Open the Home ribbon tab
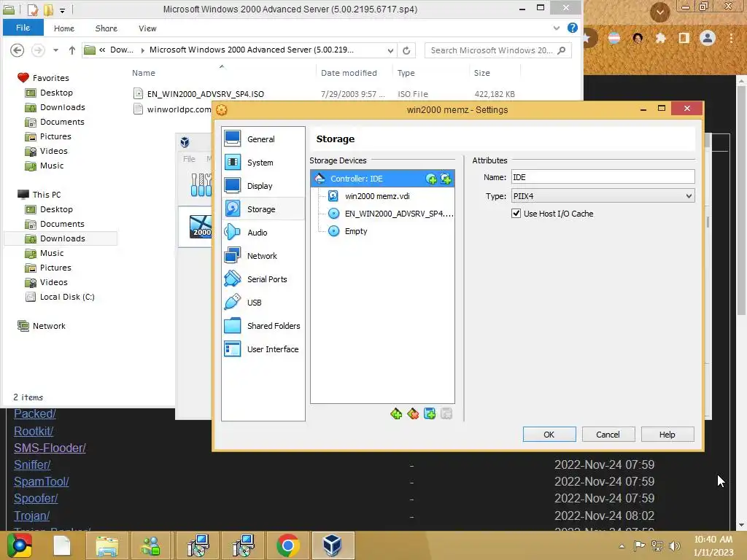Viewport: 747px width, 560px height. tap(64, 28)
